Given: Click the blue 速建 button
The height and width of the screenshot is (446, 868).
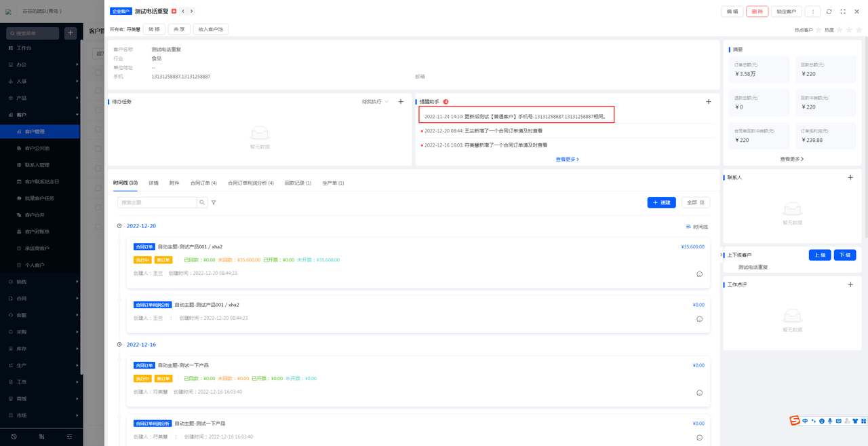Looking at the screenshot, I should tap(661, 202).
